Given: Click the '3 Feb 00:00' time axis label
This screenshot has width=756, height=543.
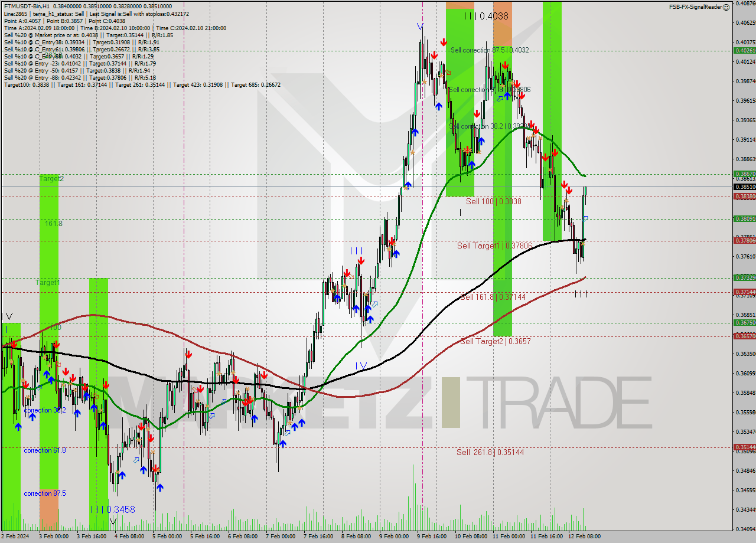Looking at the screenshot, I should coord(54,537).
